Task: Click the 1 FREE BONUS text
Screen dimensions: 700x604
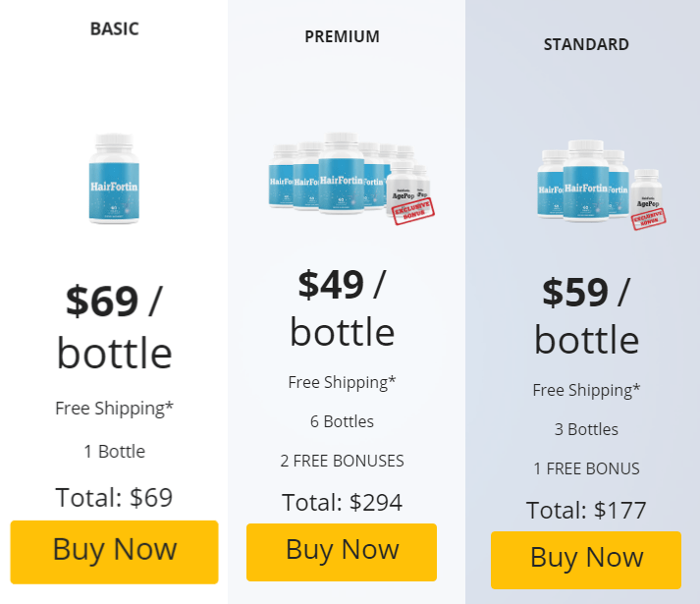Action: point(586,468)
